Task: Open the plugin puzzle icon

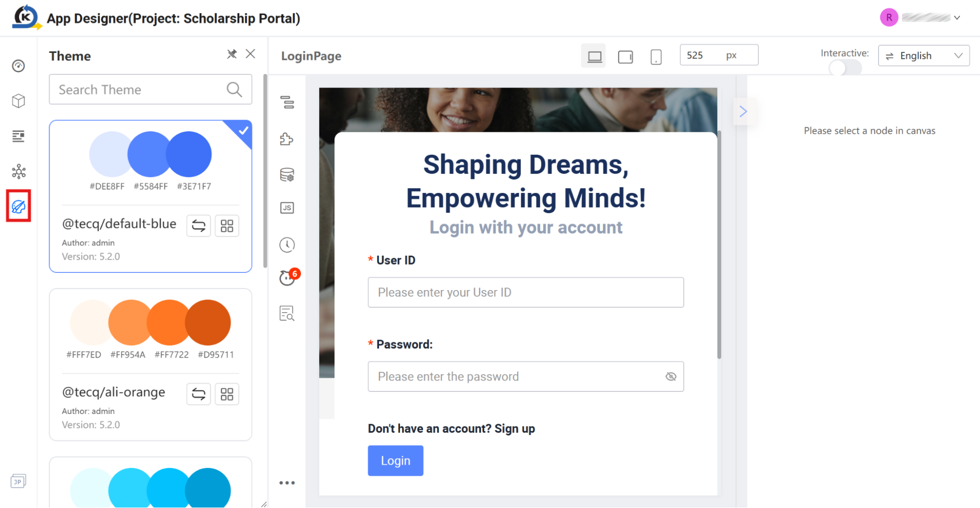Action: pyautogui.click(x=287, y=139)
